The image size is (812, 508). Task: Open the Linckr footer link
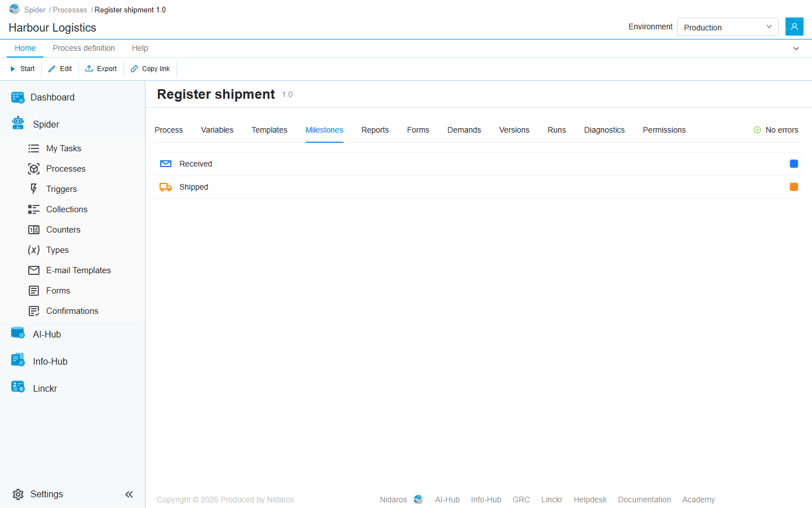point(552,500)
